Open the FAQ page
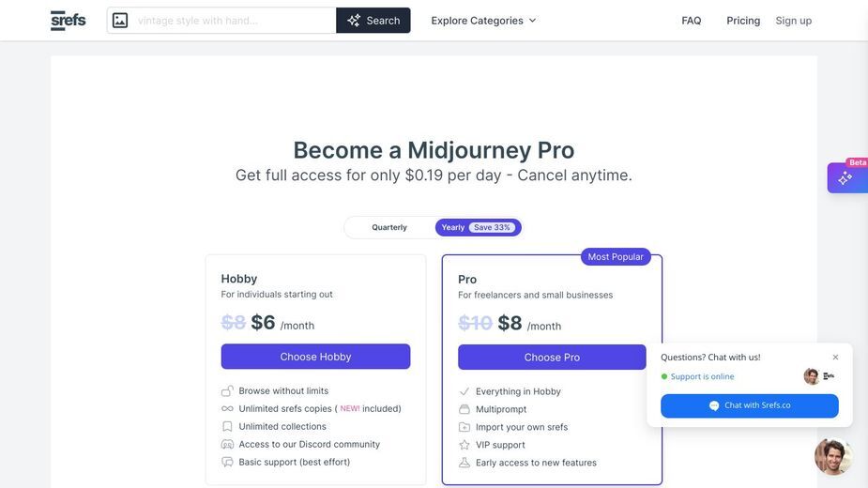The image size is (868, 488). click(x=691, y=21)
